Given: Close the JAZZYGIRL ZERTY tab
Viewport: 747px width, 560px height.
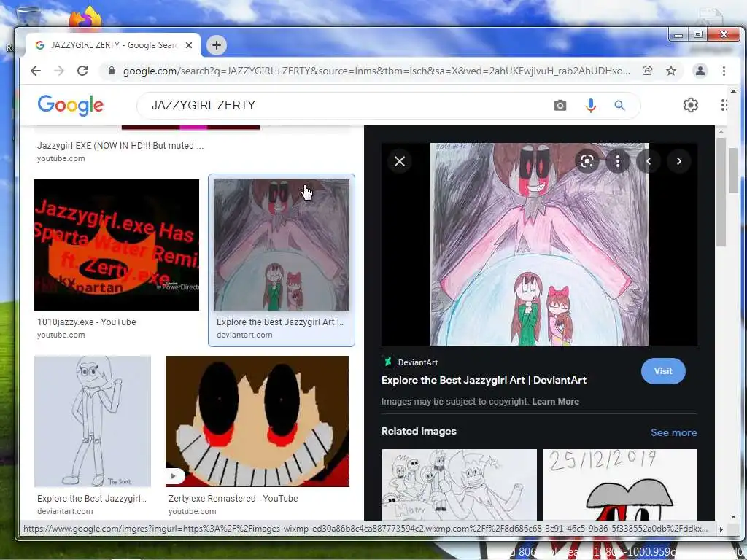Looking at the screenshot, I should [189, 45].
